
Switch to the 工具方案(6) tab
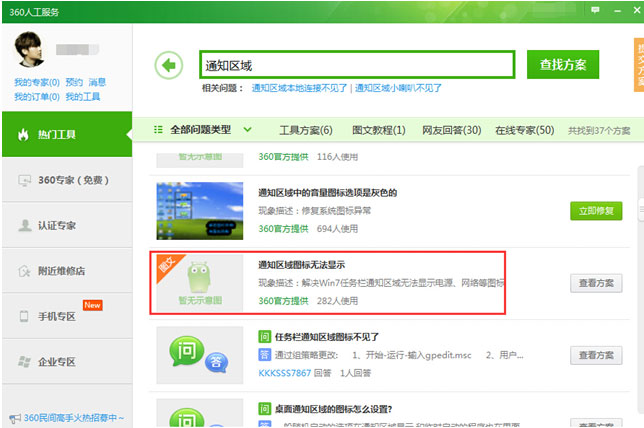(306, 130)
